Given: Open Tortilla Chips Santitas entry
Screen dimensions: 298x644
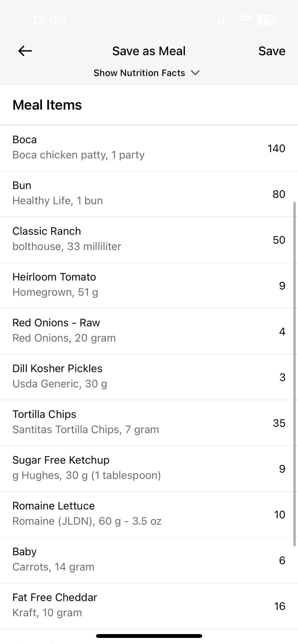Looking at the screenshot, I should click(149, 423).
